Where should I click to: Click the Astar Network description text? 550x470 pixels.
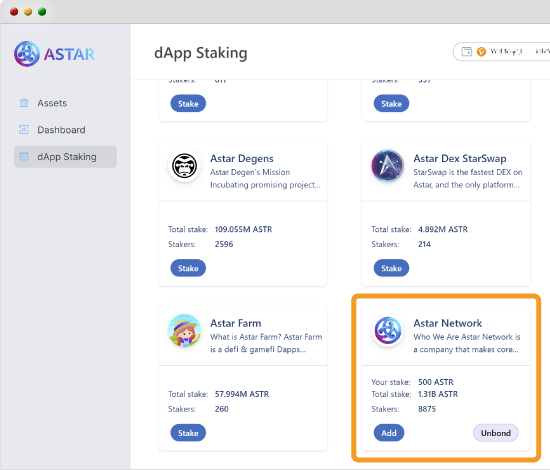[x=467, y=343]
